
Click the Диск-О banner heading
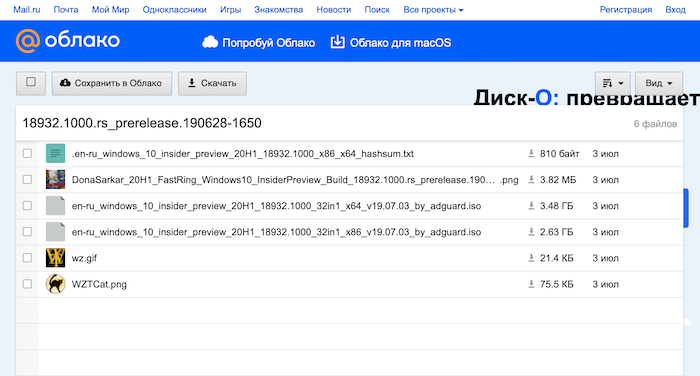586,97
